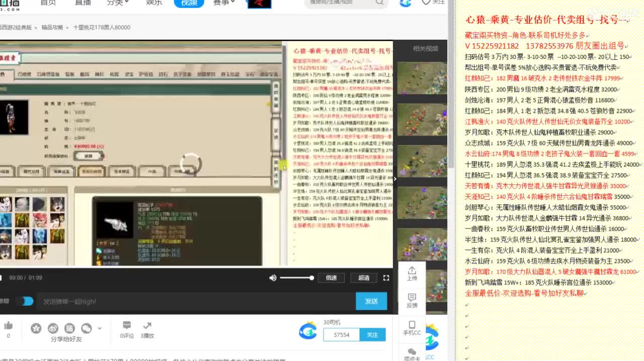
Task: Collapse the related videos panel arrow
Action: [x=395, y=178]
